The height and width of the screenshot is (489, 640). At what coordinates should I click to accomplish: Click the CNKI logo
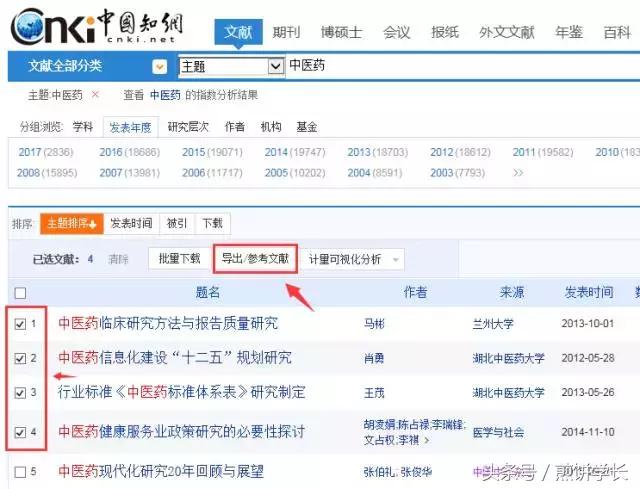[97, 27]
